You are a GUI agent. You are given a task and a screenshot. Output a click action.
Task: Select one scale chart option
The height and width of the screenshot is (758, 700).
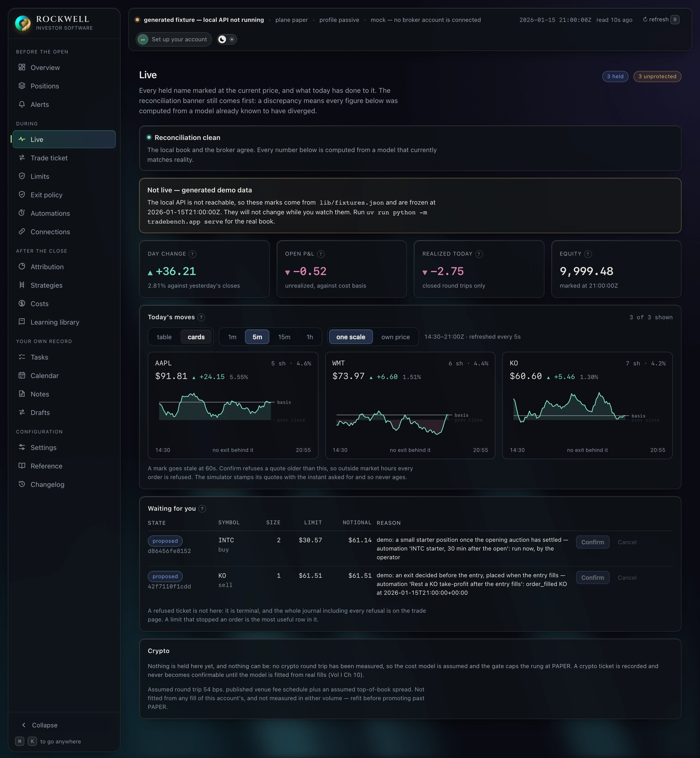tap(351, 337)
